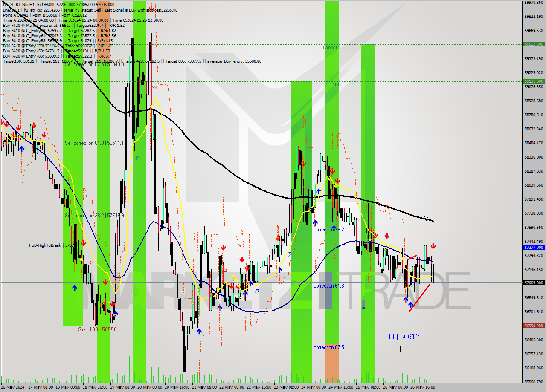546x392 pixels.
Task: Select blue 'correction 87.5' label
Action: [x=328, y=347]
